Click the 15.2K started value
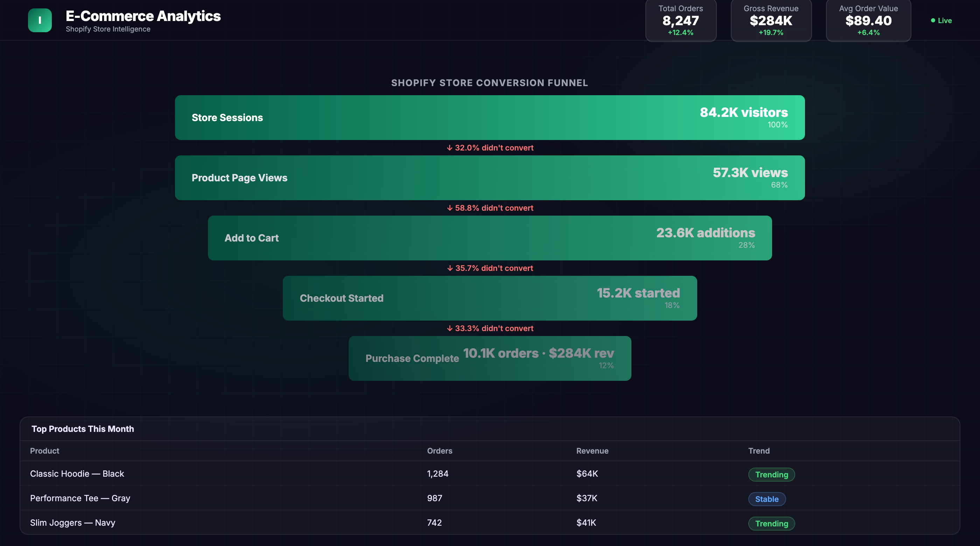The image size is (980, 546). (x=638, y=293)
